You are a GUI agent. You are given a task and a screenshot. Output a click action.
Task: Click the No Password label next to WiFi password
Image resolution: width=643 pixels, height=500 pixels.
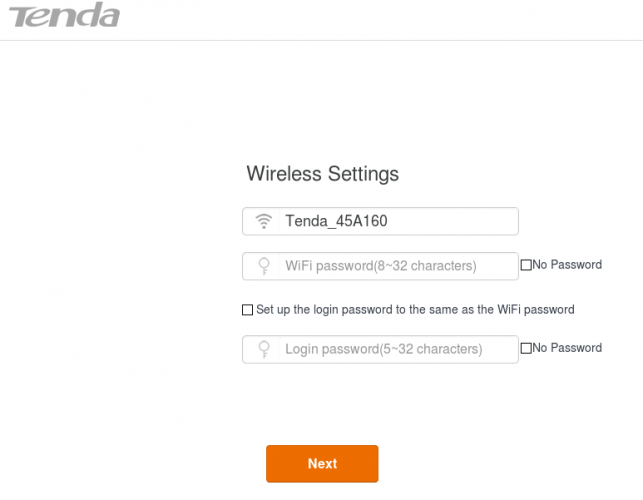point(567,265)
